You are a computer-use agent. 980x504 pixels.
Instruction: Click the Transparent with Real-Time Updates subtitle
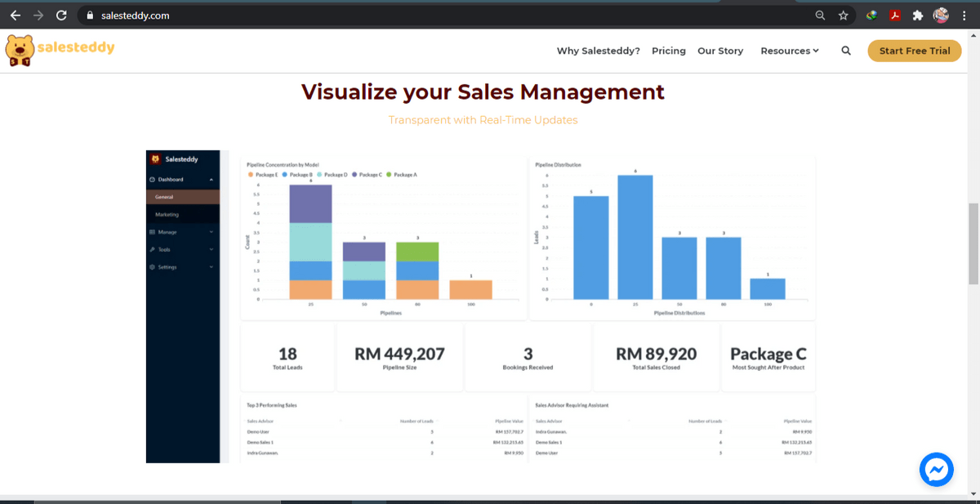[483, 120]
